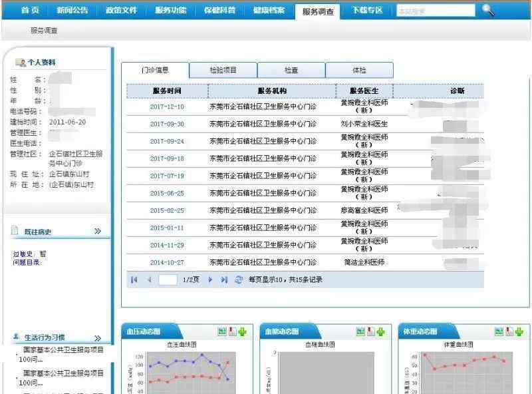Switch to the 检查 tab

coord(291,70)
